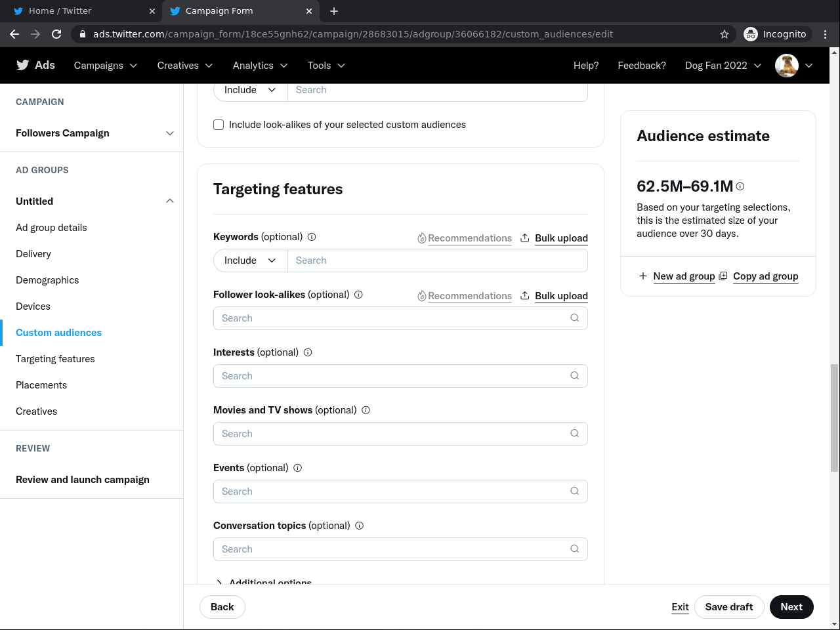
Task: Click the Next button
Action: (x=791, y=607)
